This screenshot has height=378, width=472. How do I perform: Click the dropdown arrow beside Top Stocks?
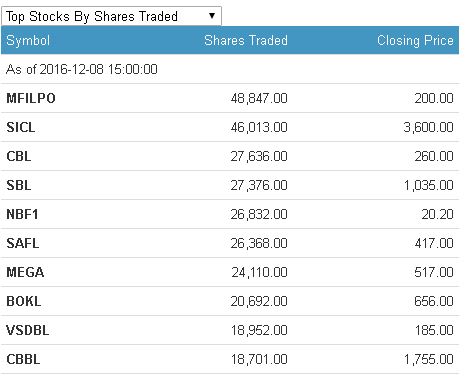point(212,15)
